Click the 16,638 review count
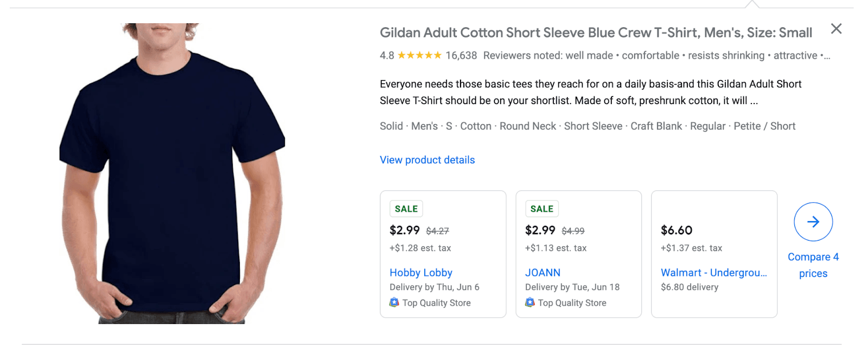868x355 pixels. [461, 55]
